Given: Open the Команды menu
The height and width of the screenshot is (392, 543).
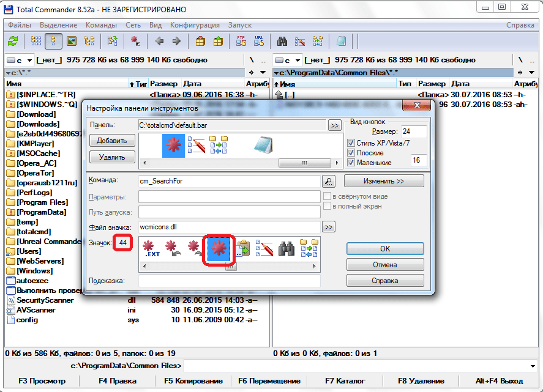Looking at the screenshot, I should pyautogui.click(x=101, y=25).
